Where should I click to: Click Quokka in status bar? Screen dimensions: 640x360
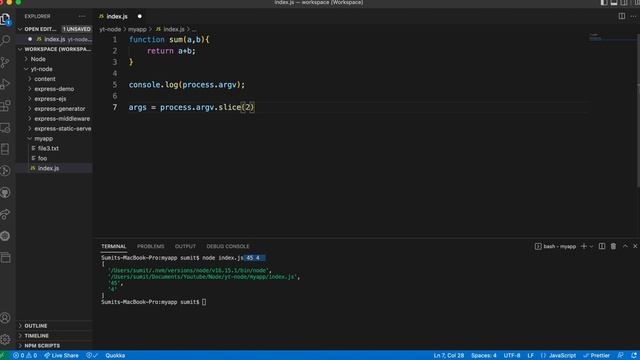pyautogui.click(x=115, y=356)
